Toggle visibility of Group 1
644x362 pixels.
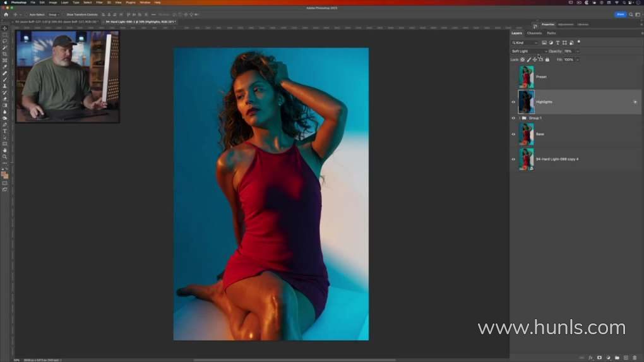[513, 118]
